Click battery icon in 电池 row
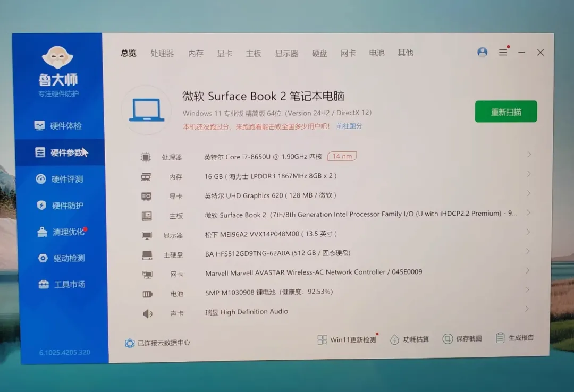574x392 pixels. [148, 294]
